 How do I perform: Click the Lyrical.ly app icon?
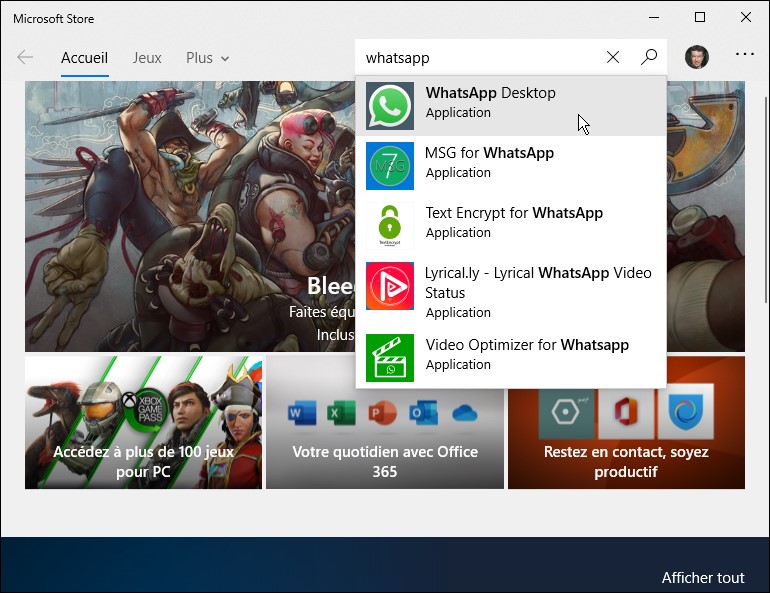pos(390,286)
